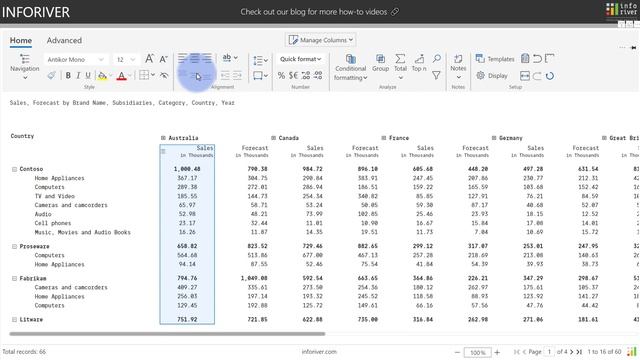This screenshot has width=640, height=360.
Task: Apply currency number format
Action: point(293,76)
